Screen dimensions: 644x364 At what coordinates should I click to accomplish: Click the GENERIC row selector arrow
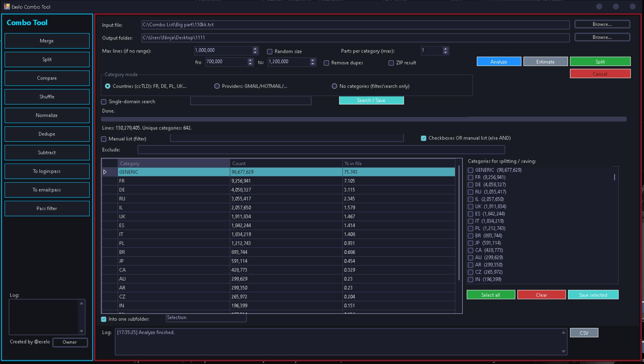tap(105, 172)
